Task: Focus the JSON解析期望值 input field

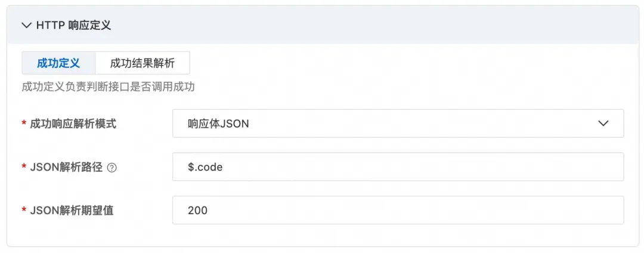Action: 398,210
